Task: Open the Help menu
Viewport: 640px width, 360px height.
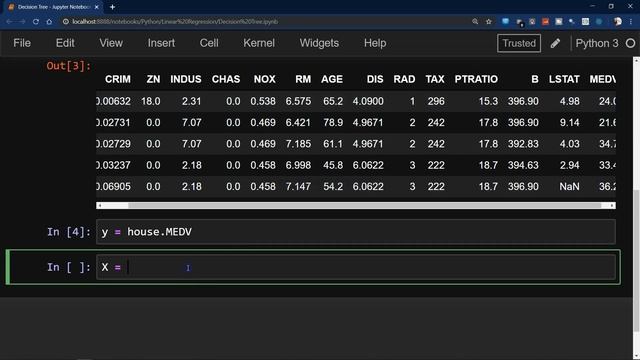Action: (375, 43)
